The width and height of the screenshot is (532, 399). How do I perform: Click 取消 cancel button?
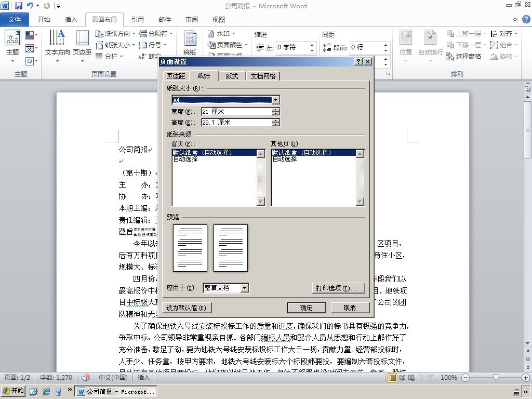click(x=350, y=308)
